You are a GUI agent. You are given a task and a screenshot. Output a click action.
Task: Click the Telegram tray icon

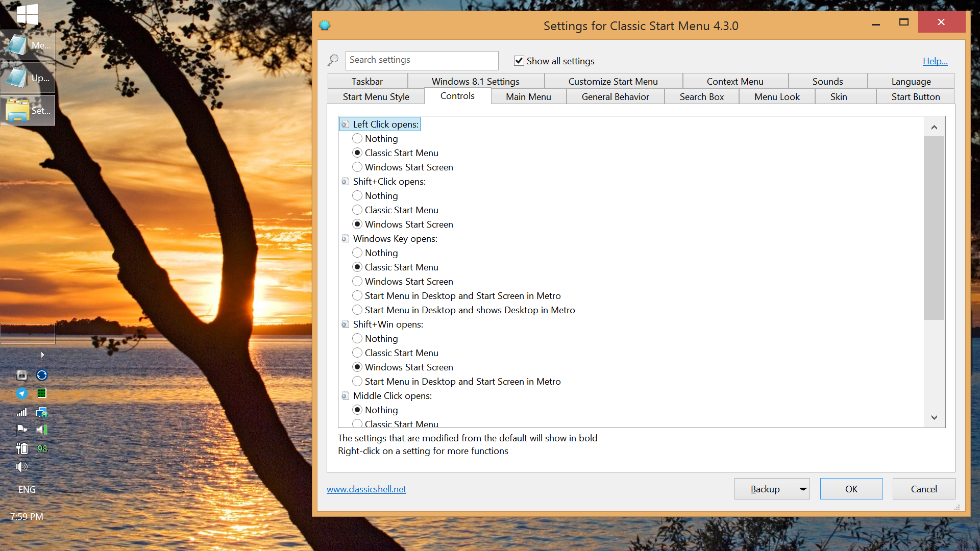coord(22,393)
